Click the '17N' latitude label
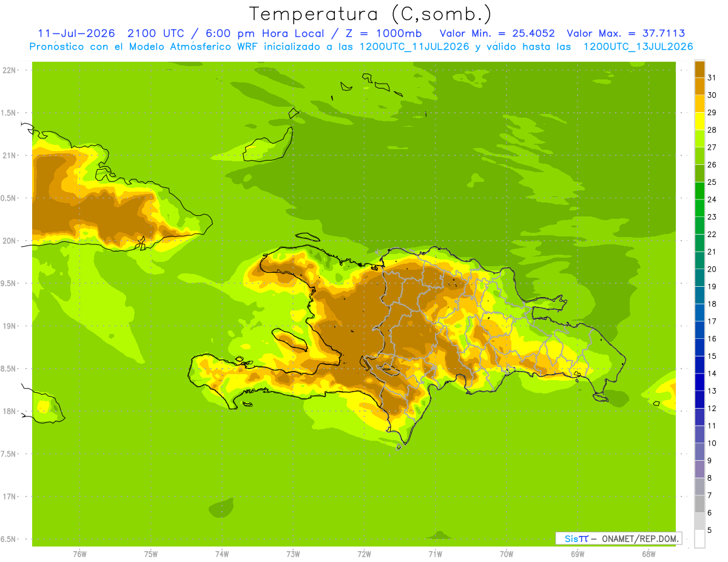 [x=8, y=497]
